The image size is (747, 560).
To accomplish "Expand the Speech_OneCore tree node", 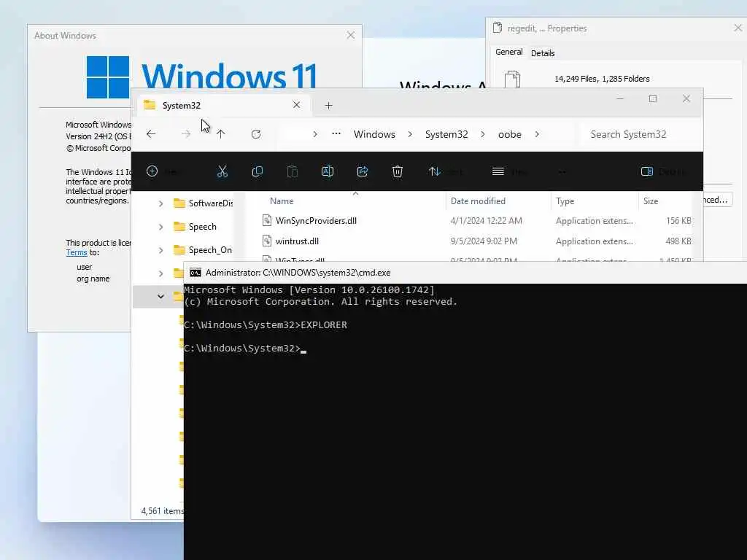I will tap(161, 251).
